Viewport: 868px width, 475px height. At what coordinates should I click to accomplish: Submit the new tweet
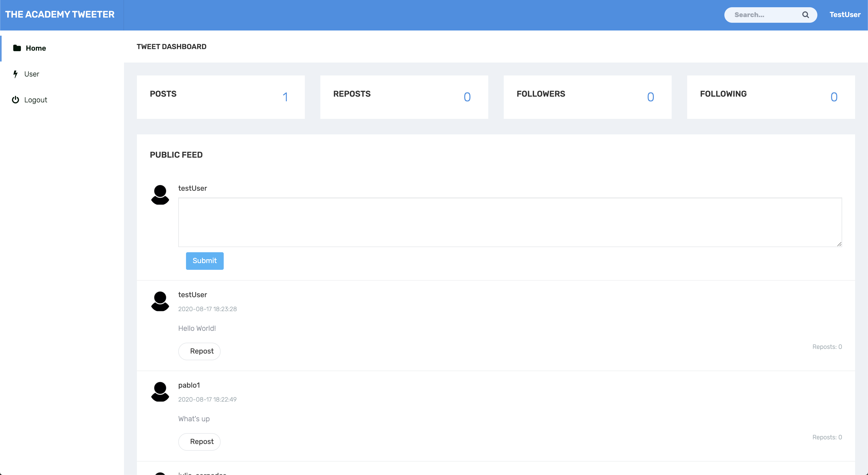point(205,261)
